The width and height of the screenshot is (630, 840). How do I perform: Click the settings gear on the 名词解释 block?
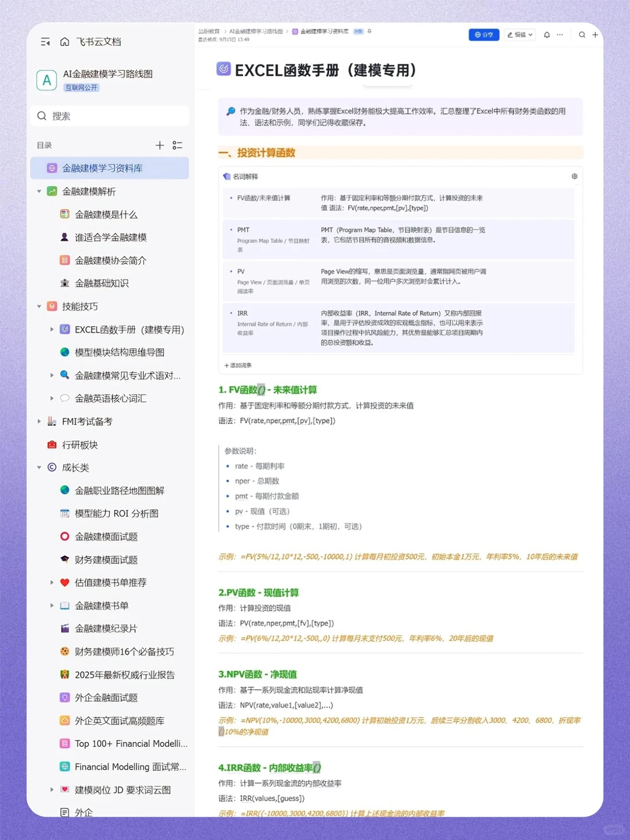[574, 176]
